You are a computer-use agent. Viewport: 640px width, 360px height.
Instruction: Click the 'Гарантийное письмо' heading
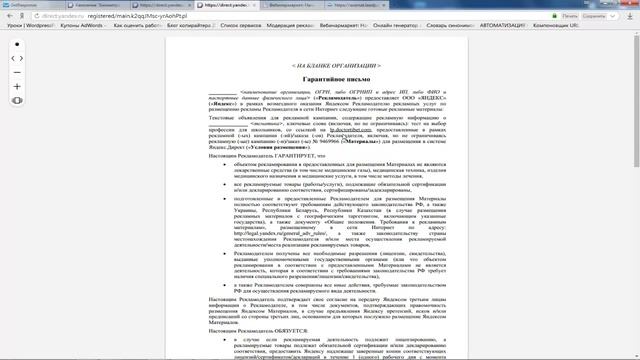[x=336, y=79]
